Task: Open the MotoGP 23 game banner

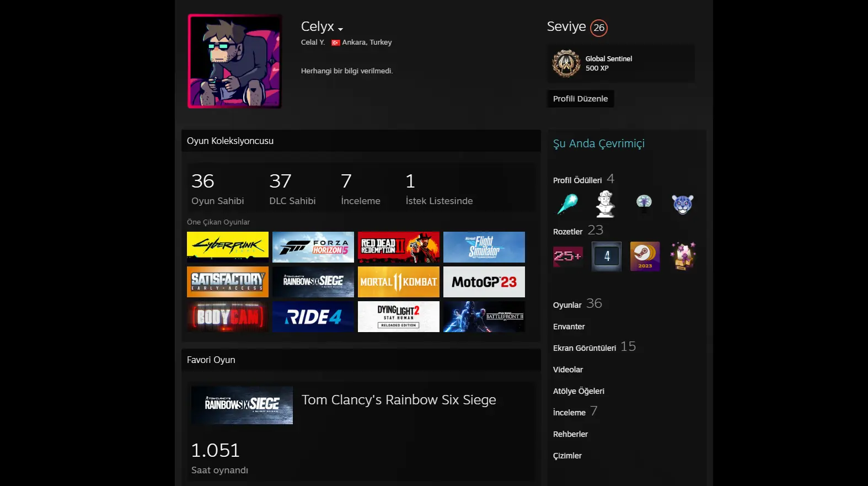Action: pos(484,282)
